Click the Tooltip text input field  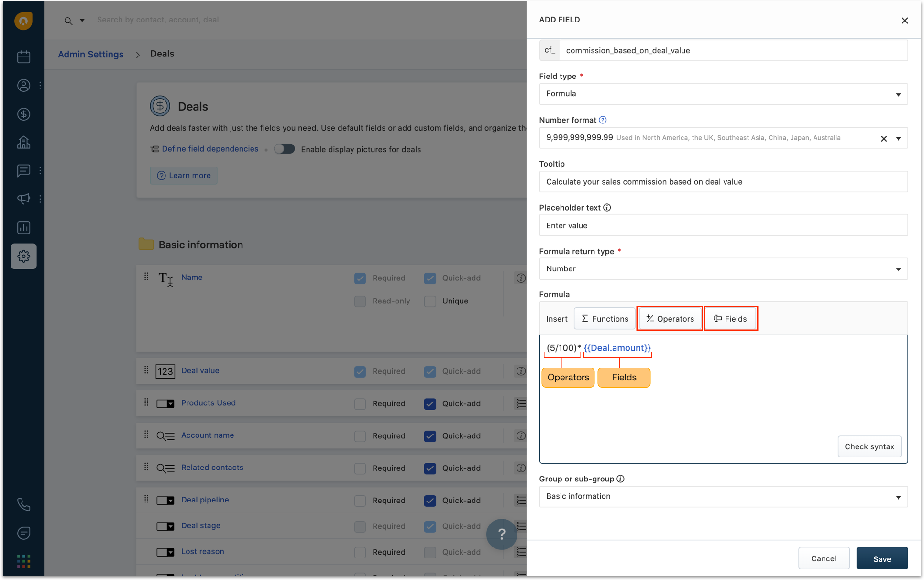point(723,182)
